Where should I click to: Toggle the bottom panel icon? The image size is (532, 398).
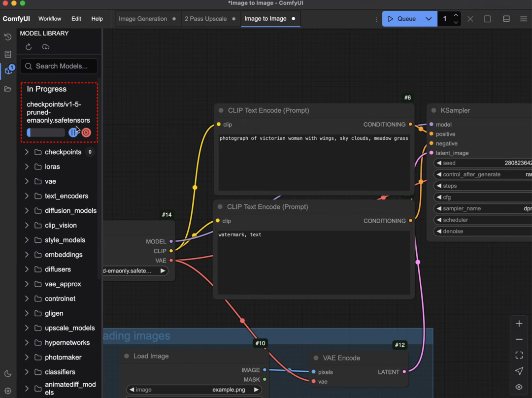(506, 19)
